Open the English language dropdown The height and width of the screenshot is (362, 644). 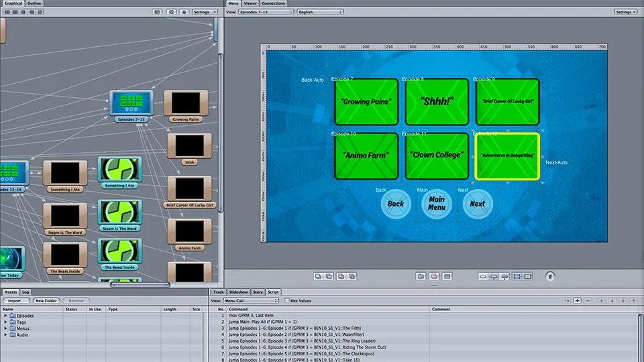pos(320,12)
